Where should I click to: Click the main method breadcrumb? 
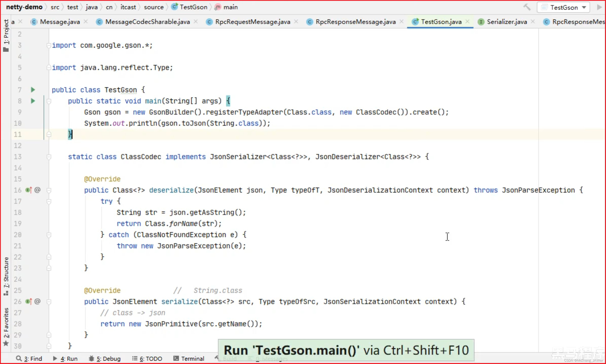tap(226, 7)
